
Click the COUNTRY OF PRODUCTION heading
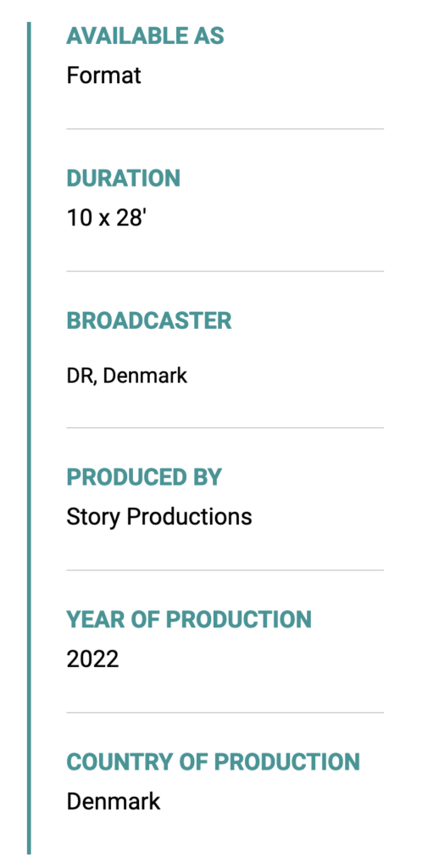214,762
